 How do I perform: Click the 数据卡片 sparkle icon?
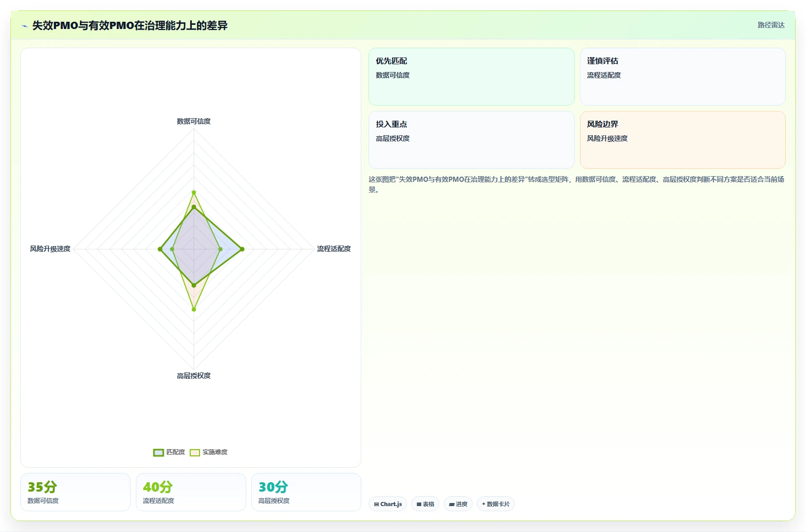point(484,504)
